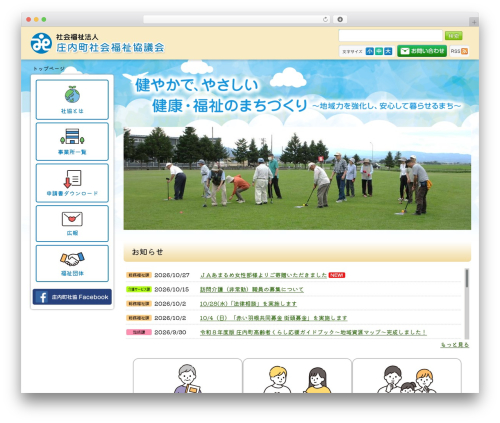The height and width of the screenshot is (423, 500).
Task: Open the family illustration card
Action: (407, 376)
